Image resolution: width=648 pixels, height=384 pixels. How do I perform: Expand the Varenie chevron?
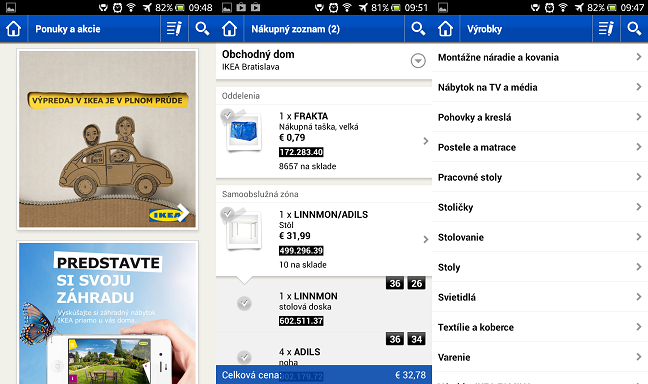pyautogui.click(x=639, y=356)
